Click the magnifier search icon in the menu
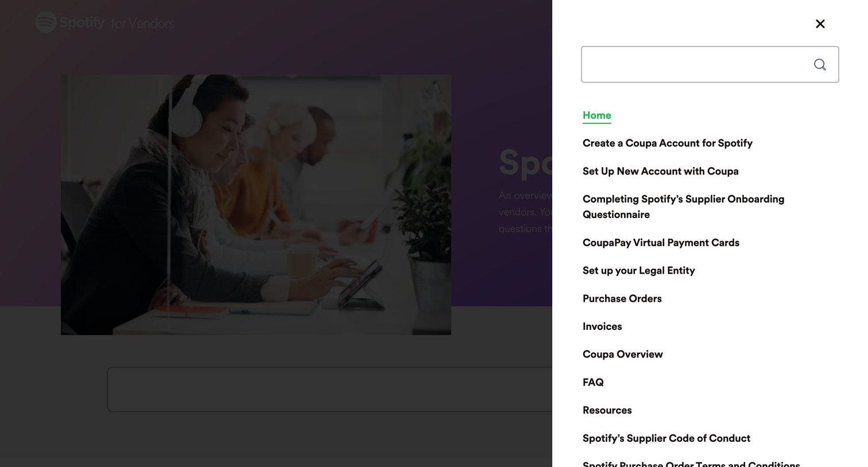 (x=820, y=65)
